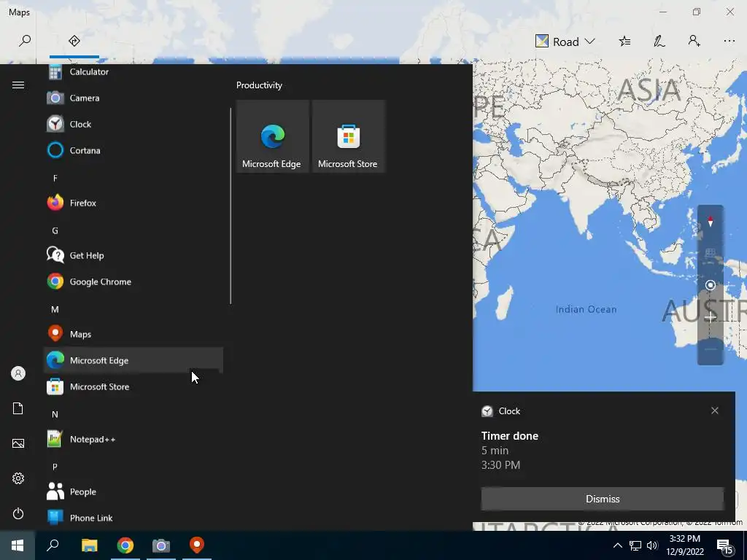
Task: Open Firefox from the Start menu
Action: pyautogui.click(x=133, y=203)
